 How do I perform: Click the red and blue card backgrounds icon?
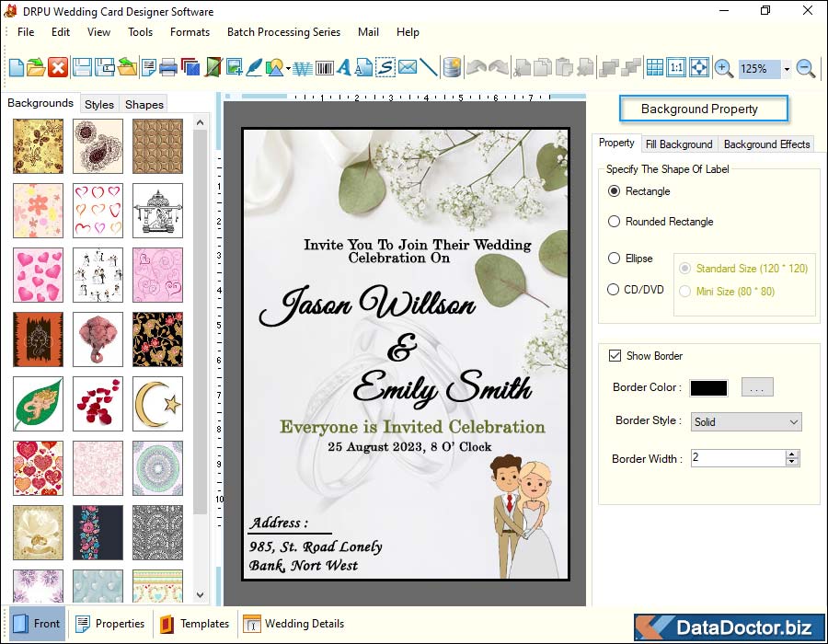point(190,68)
